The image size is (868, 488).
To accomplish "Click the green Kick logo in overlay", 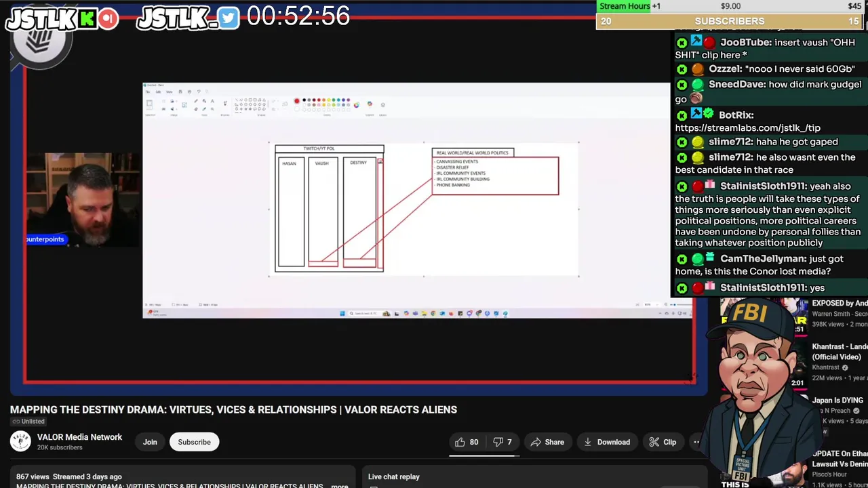I will [x=87, y=18].
